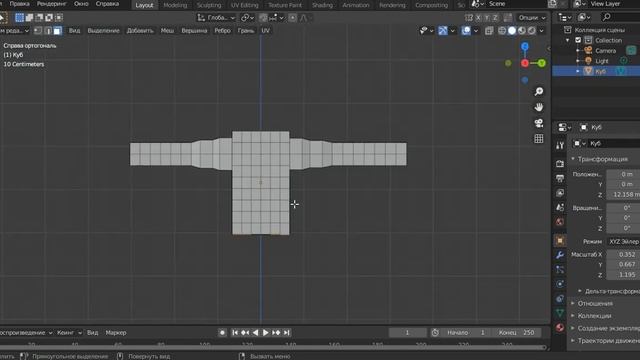Open transform orientation Глоба... dropdown

[216, 18]
